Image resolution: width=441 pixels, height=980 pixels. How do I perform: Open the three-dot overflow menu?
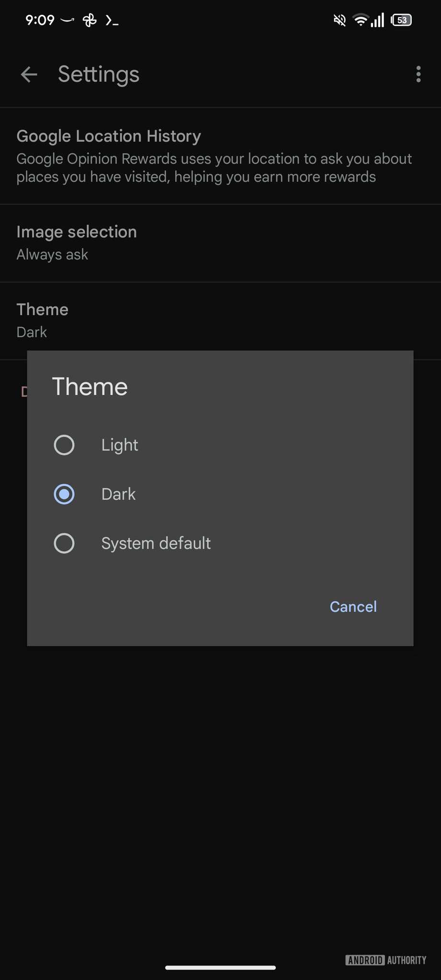pyautogui.click(x=418, y=74)
